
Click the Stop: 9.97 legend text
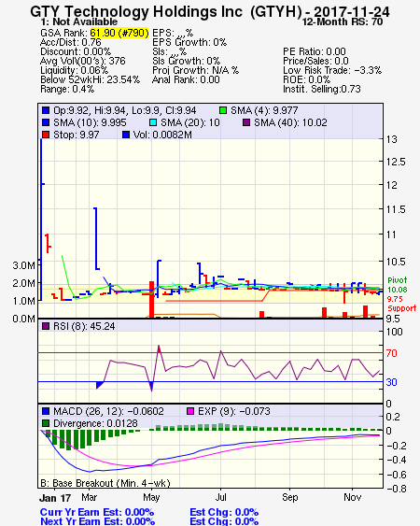click(77, 135)
